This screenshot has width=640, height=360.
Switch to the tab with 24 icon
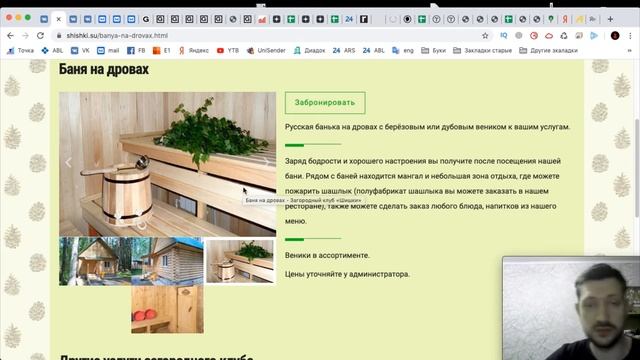point(349,19)
